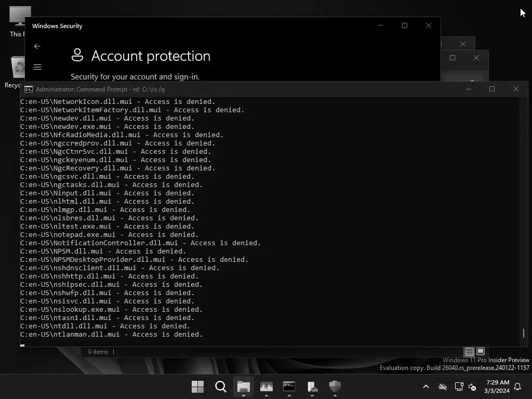Open OneDrive tray icon

point(443,387)
